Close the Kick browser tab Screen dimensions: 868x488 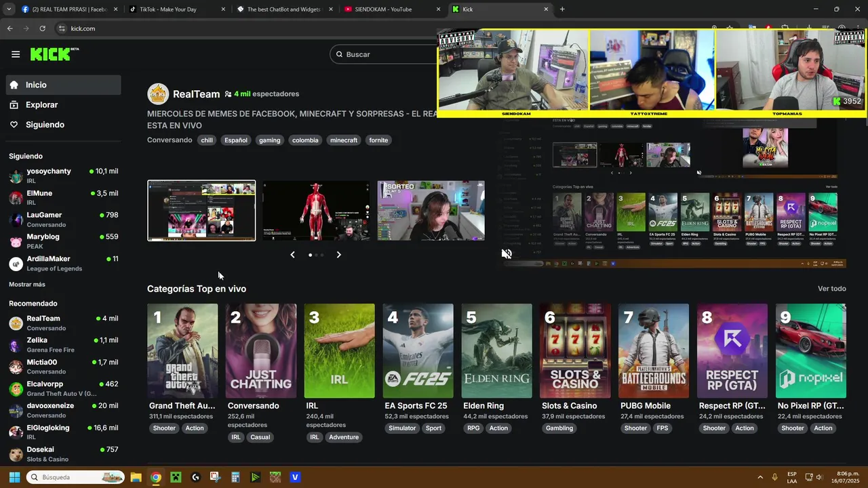pos(546,9)
